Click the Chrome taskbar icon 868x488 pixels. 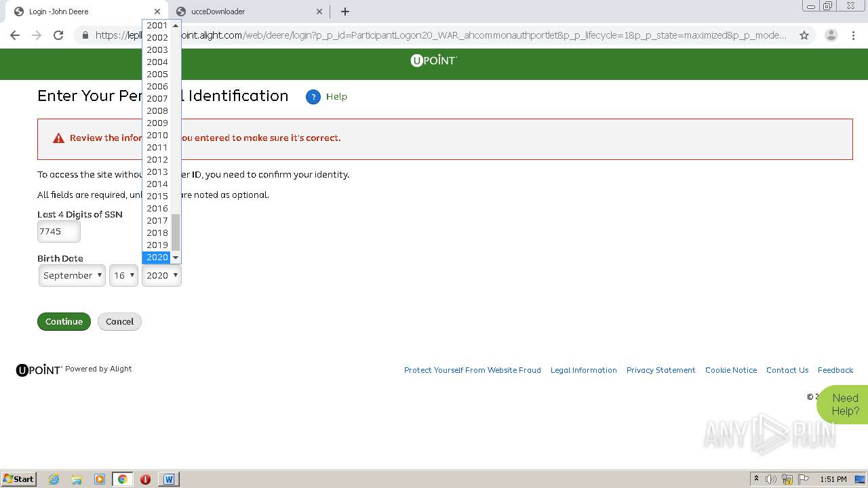click(x=123, y=479)
